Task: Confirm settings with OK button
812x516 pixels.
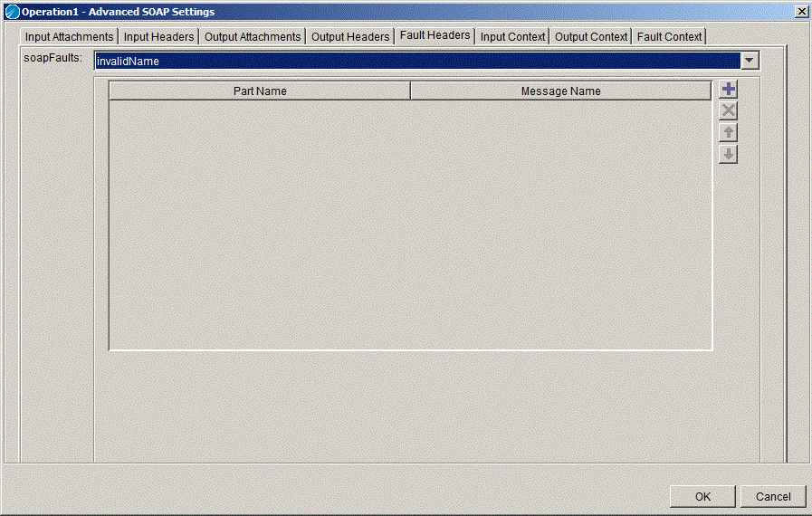Action: [702, 496]
